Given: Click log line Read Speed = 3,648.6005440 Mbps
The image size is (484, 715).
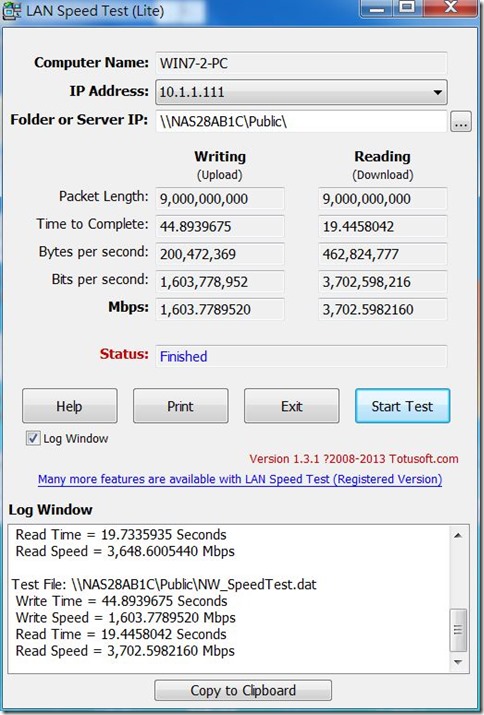Looking at the screenshot, I should [125, 551].
